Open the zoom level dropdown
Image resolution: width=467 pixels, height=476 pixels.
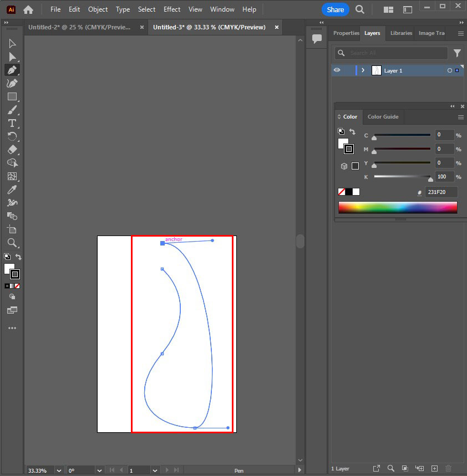pos(59,470)
